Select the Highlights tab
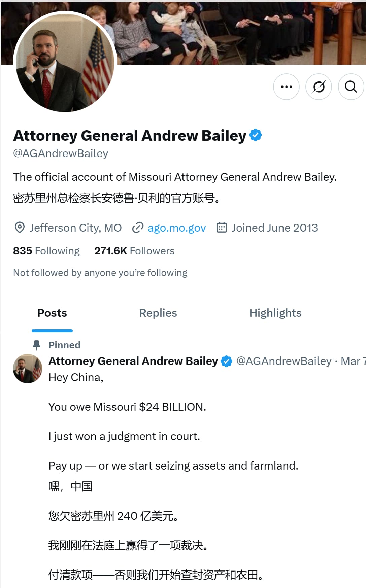 [x=275, y=313]
